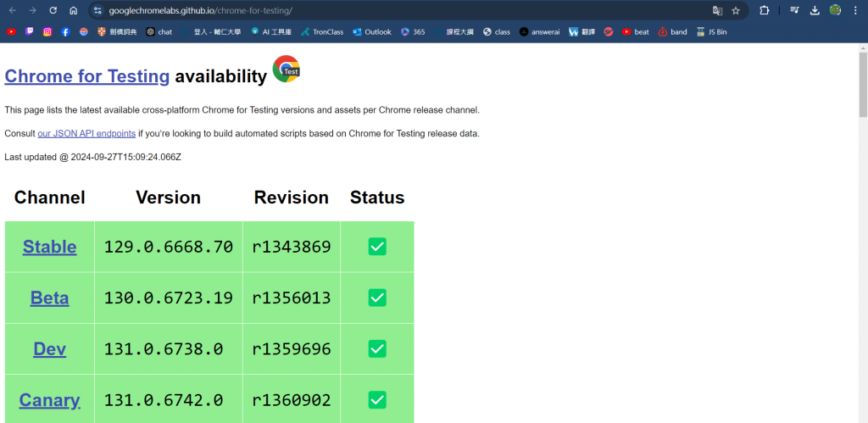This screenshot has height=423, width=868.
Task: Open the 課程大綱 bookmark
Action: click(x=454, y=32)
